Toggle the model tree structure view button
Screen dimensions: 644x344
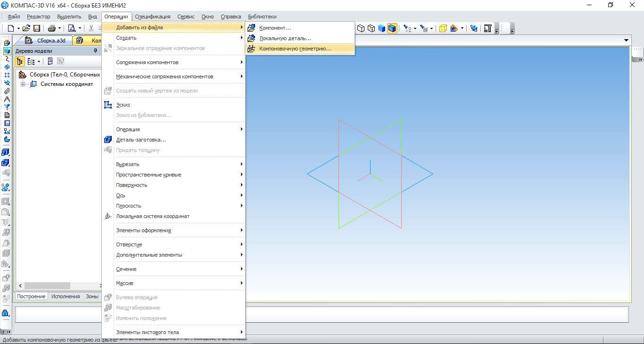tap(20, 61)
